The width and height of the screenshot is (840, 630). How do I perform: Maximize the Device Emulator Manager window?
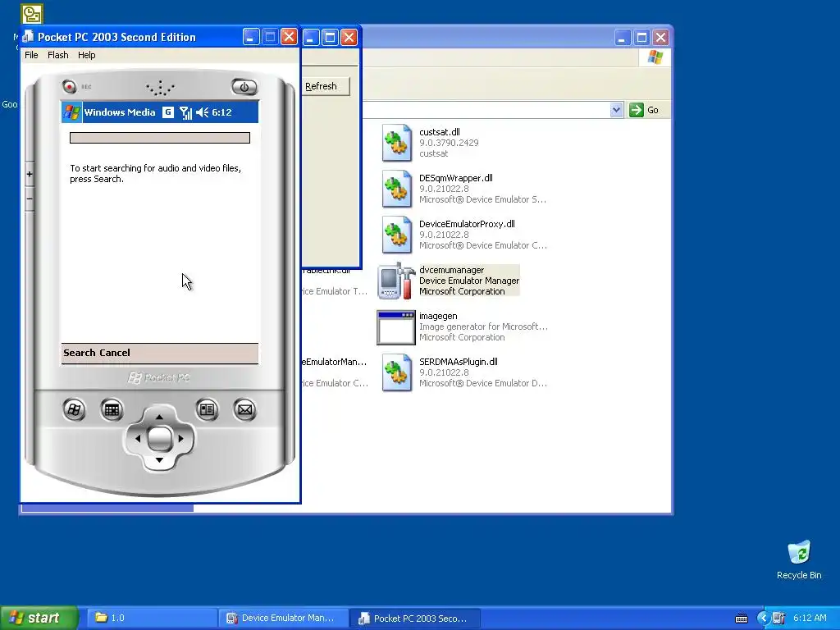(330, 37)
